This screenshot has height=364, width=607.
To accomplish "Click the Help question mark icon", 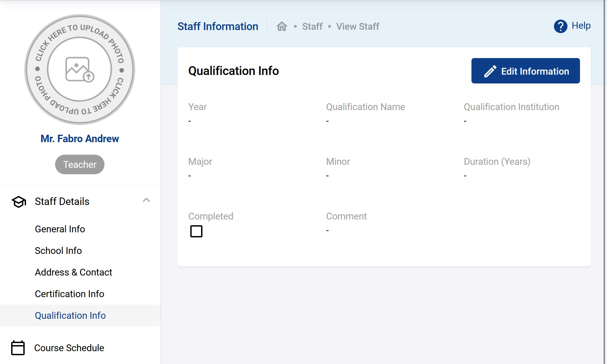I will click(560, 26).
